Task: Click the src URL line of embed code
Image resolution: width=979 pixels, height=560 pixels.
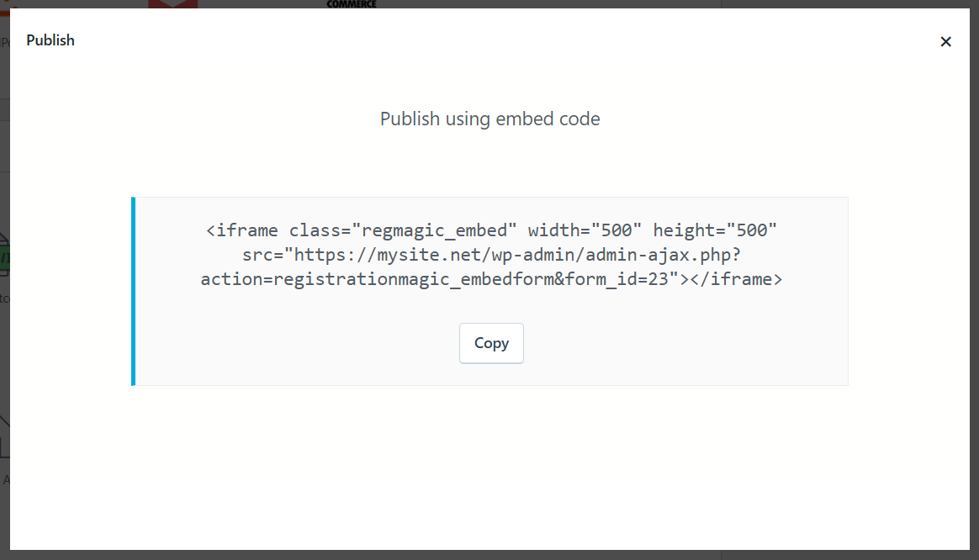Action: (491, 254)
